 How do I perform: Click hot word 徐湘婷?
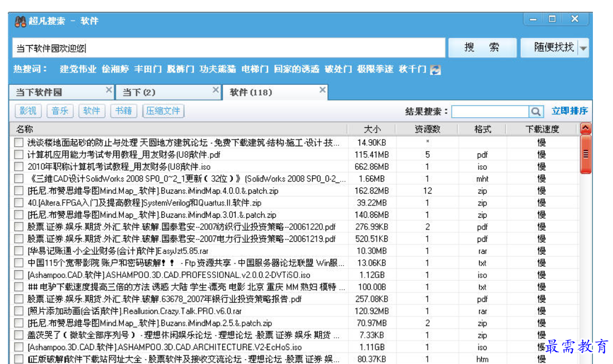(x=115, y=70)
